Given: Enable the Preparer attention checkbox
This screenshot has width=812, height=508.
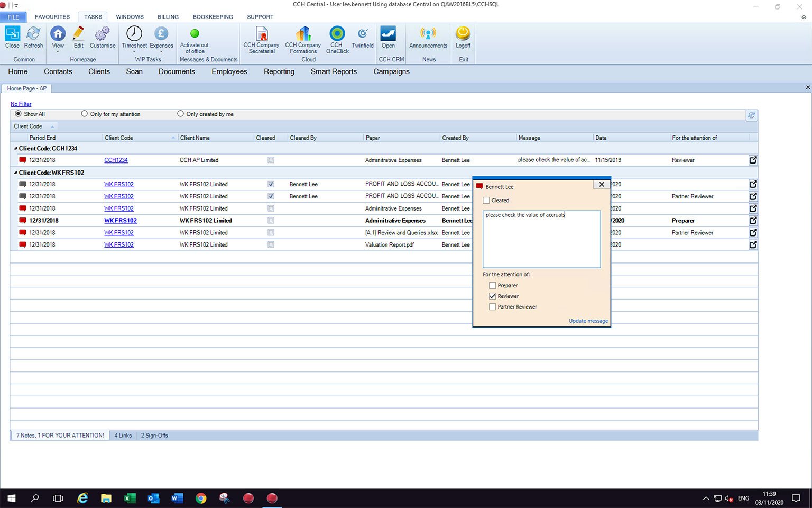Looking at the screenshot, I should pos(493,286).
